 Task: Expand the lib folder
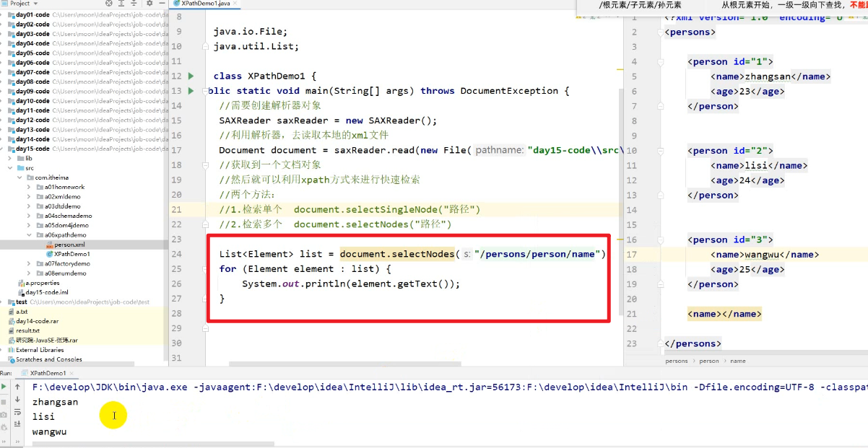click(10, 158)
